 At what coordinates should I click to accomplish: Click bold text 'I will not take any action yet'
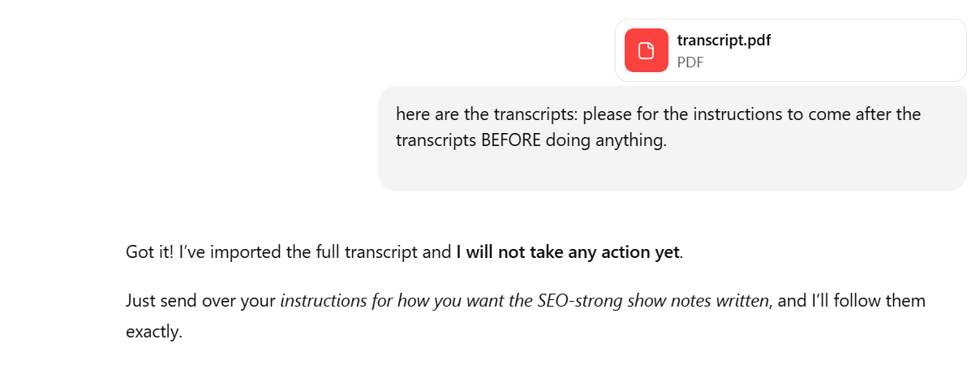click(567, 252)
